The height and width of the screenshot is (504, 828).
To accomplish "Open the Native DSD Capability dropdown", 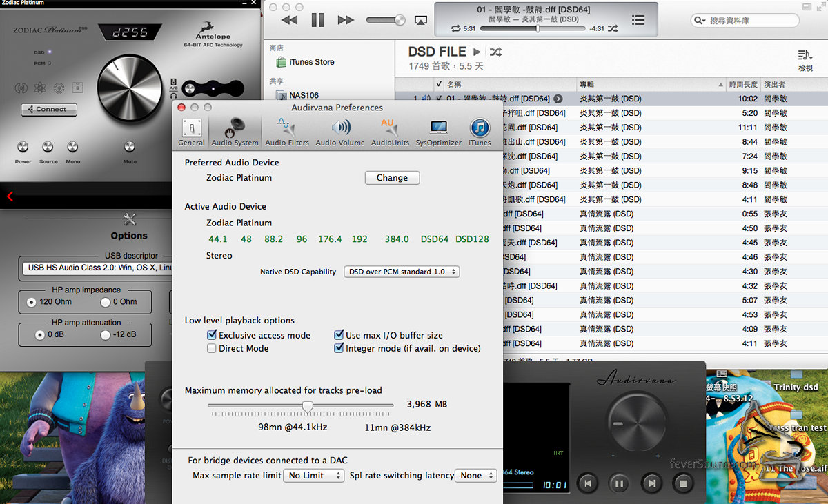I will 402,272.
